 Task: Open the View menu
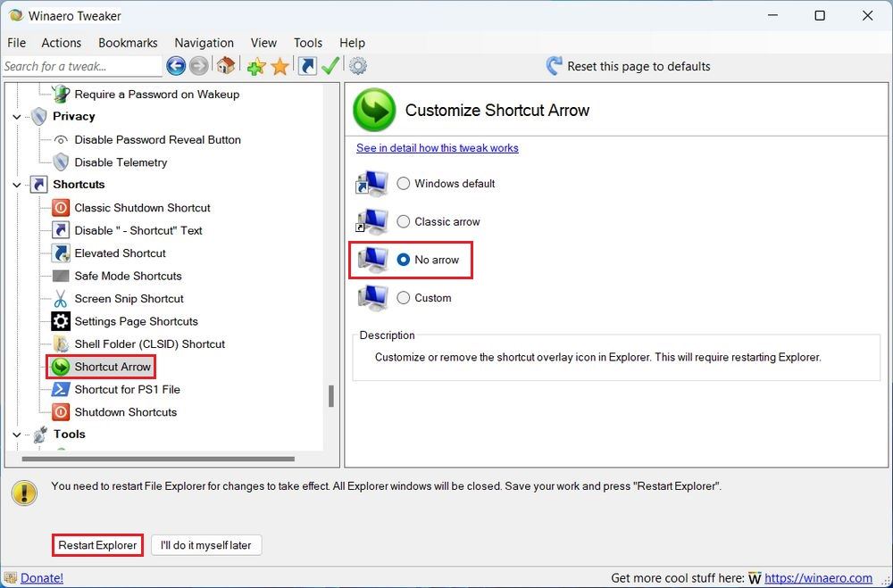pos(263,43)
